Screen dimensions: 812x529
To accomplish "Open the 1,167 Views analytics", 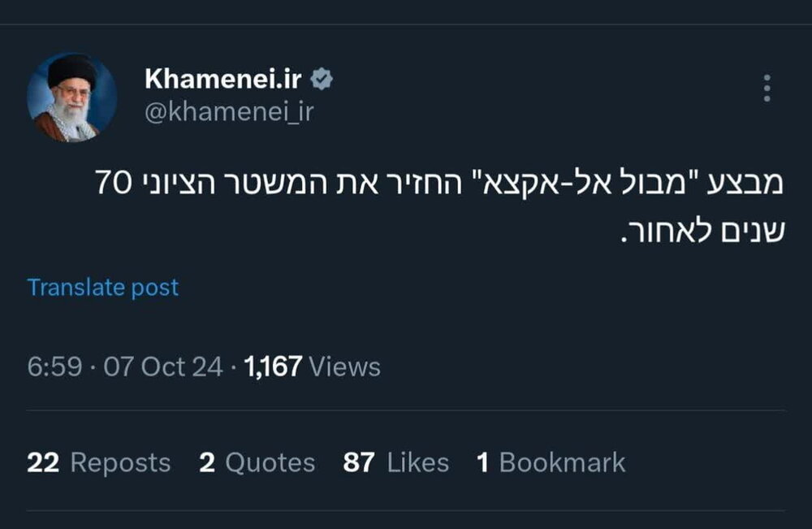I will 311,366.
